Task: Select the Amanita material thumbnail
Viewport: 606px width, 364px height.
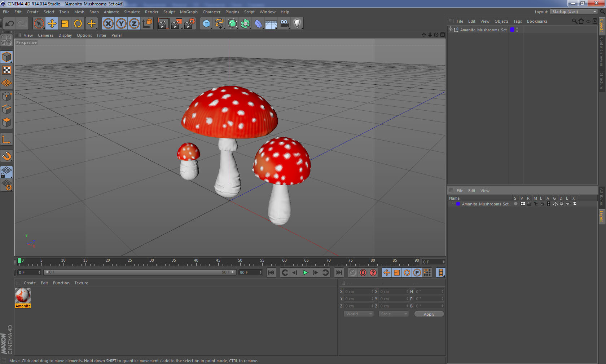Action: [23, 296]
